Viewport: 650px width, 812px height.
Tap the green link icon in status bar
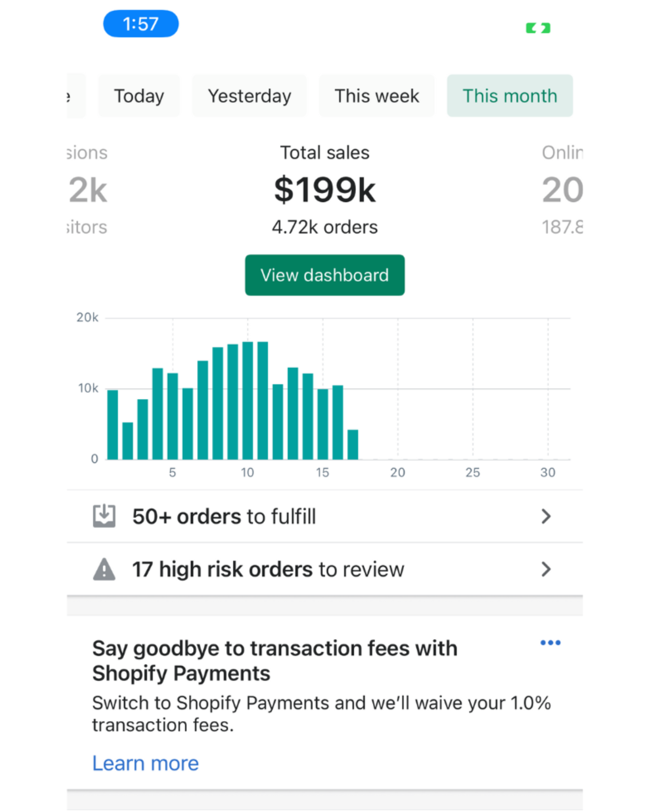click(x=538, y=28)
